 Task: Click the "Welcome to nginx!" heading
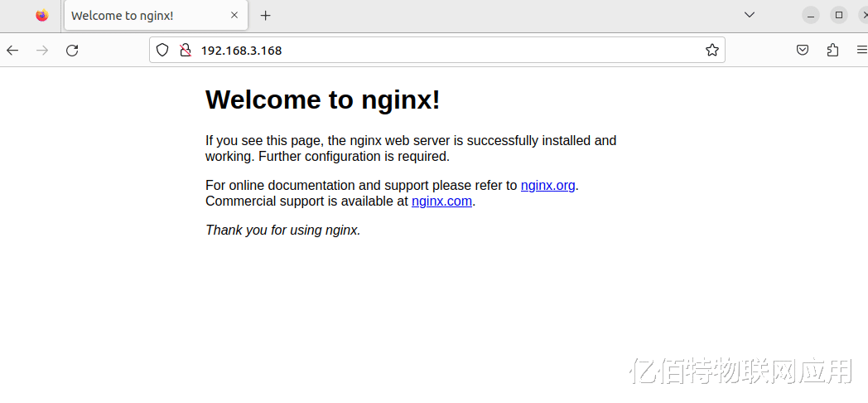323,100
